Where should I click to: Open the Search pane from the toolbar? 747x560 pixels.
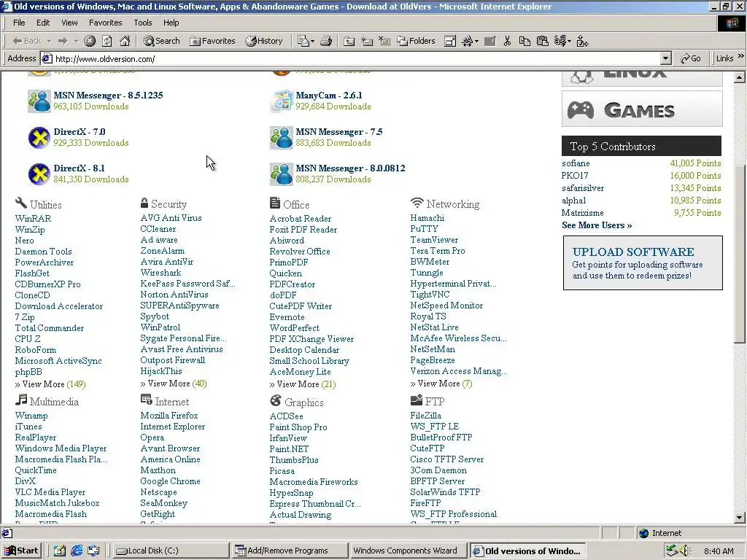tap(162, 41)
